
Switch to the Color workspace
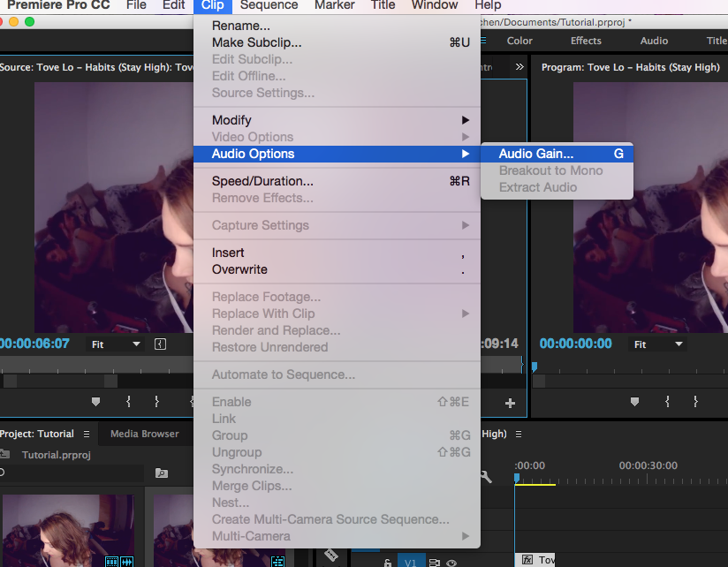(x=519, y=41)
